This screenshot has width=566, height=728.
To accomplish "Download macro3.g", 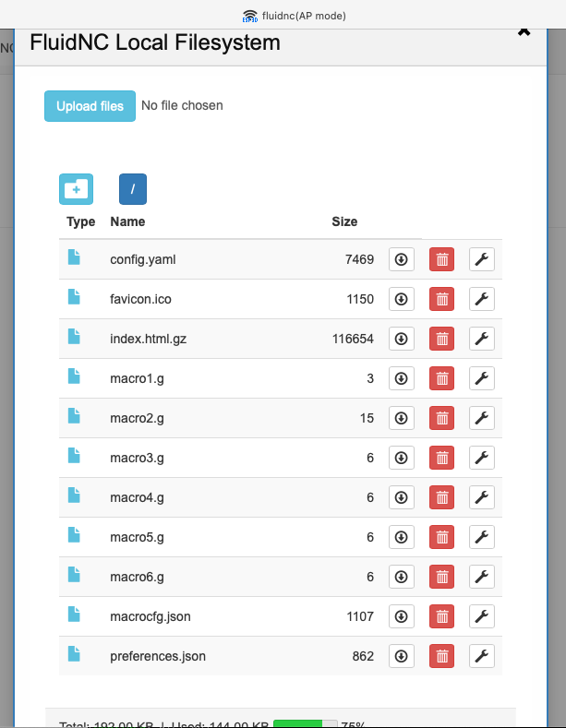I will click(x=402, y=458).
